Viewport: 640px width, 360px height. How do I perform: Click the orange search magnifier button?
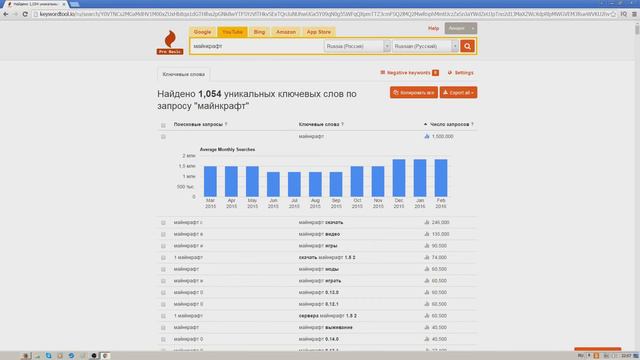[467, 46]
